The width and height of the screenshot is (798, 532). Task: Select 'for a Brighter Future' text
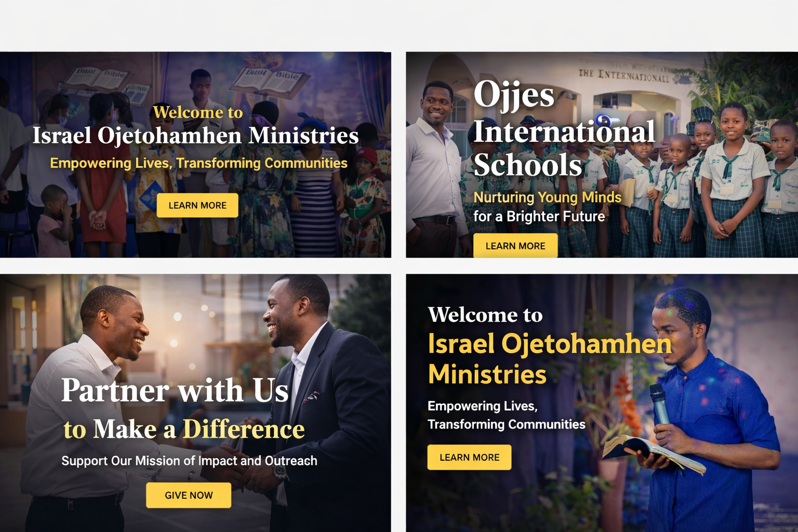(539, 216)
